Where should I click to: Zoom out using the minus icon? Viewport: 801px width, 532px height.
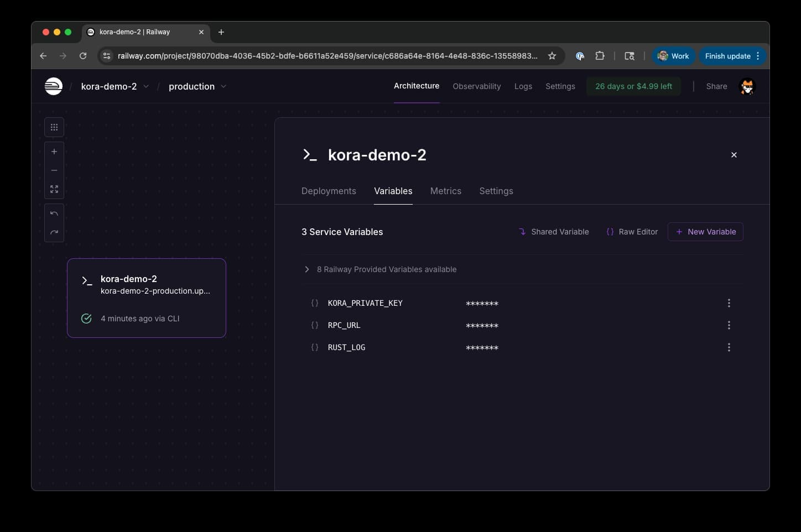(x=54, y=170)
